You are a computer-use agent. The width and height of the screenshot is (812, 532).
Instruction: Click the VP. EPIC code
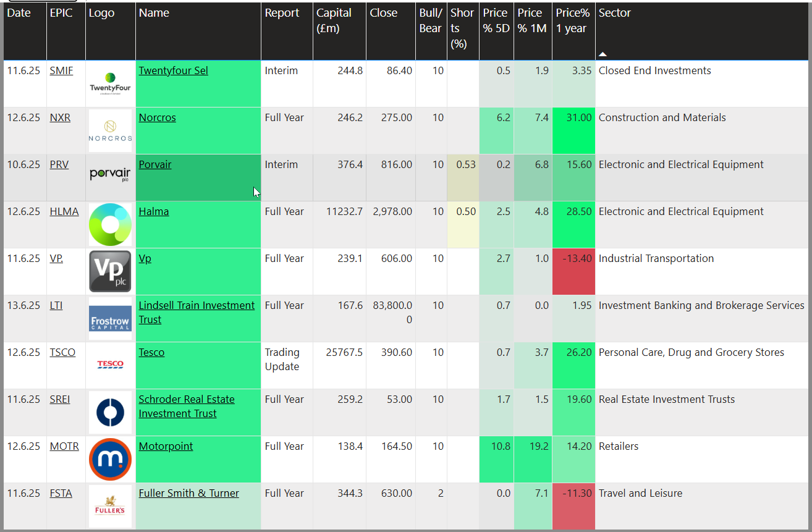tap(56, 258)
